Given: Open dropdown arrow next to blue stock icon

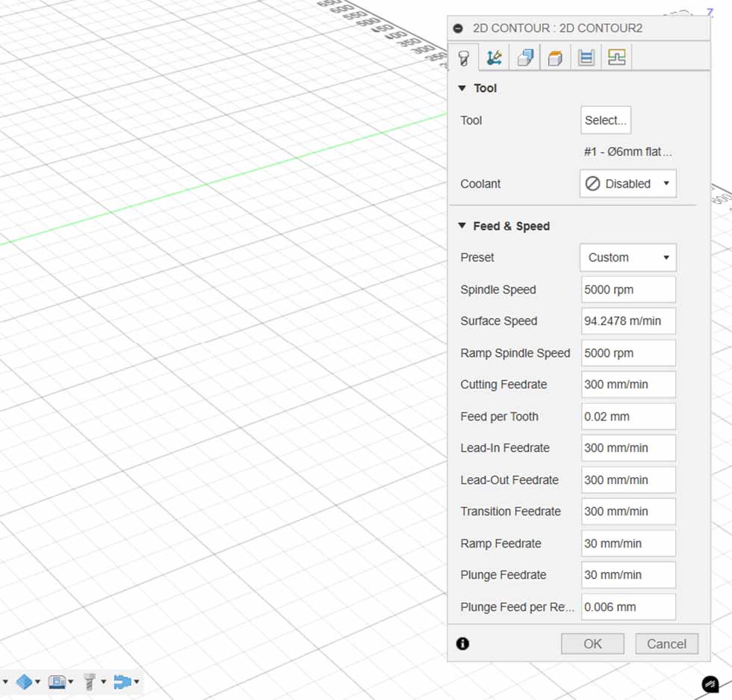Looking at the screenshot, I should point(38,682).
